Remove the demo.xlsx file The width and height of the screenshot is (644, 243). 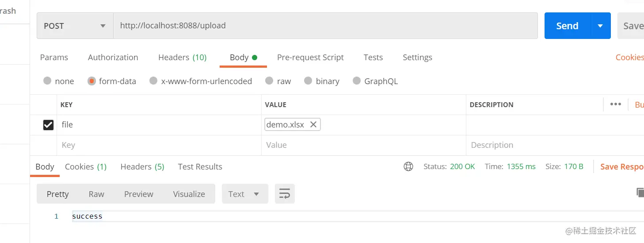[313, 125]
